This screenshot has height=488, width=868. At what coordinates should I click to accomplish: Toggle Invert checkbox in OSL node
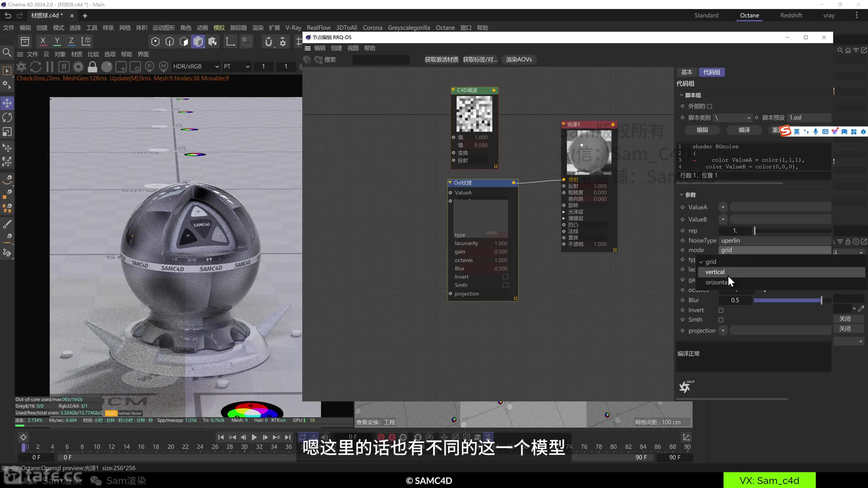point(506,277)
